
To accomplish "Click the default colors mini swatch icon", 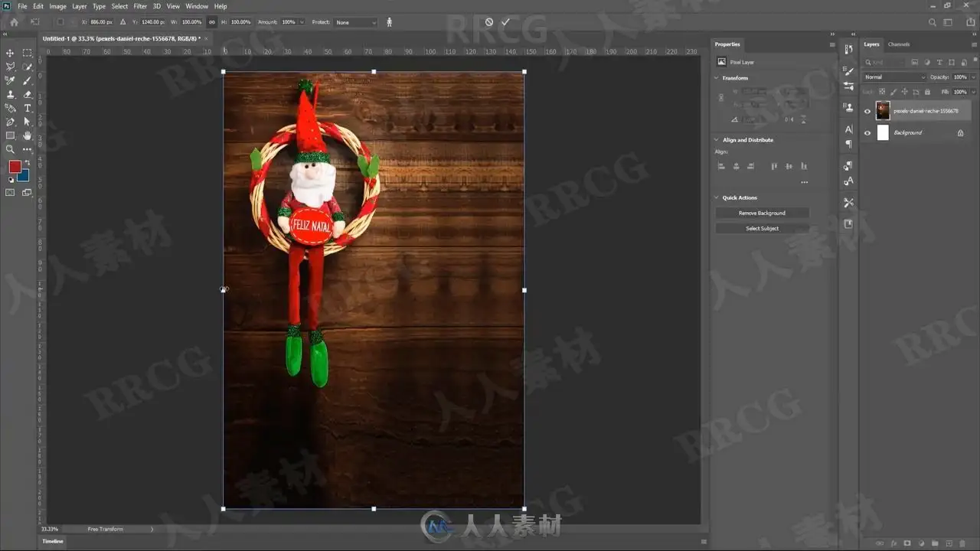I will 11,180.
